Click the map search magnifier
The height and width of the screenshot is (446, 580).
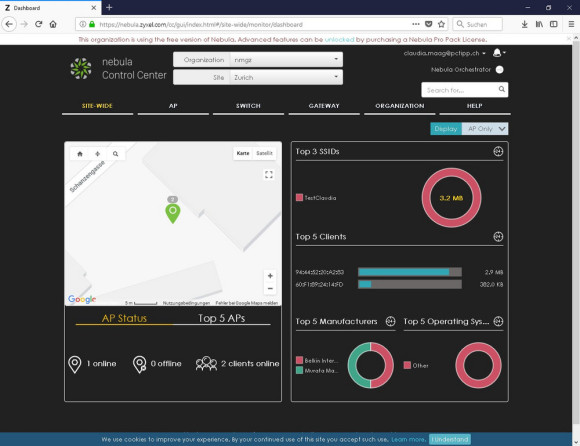[115, 154]
